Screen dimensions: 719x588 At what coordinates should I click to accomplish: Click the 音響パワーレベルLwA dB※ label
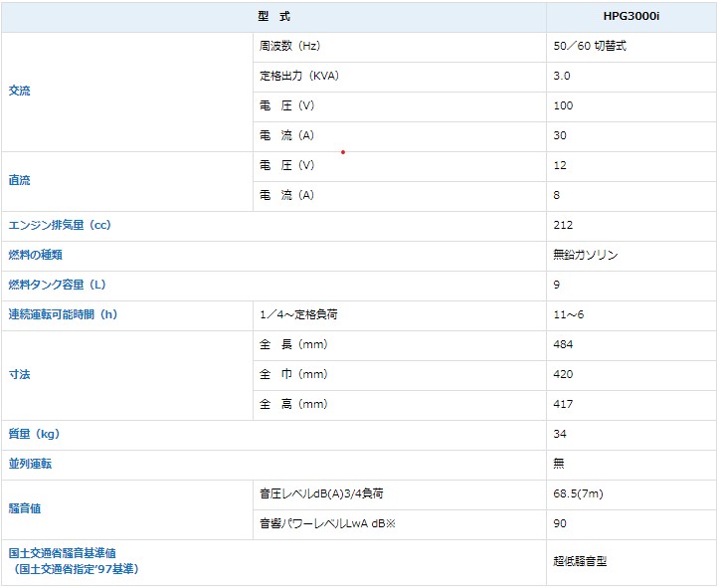(x=327, y=523)
